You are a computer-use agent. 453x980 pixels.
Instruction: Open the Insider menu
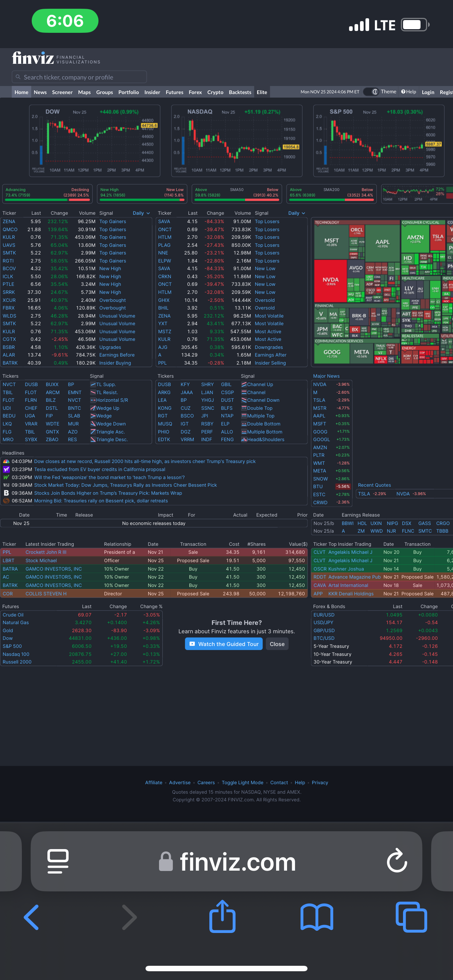(152, 92)
